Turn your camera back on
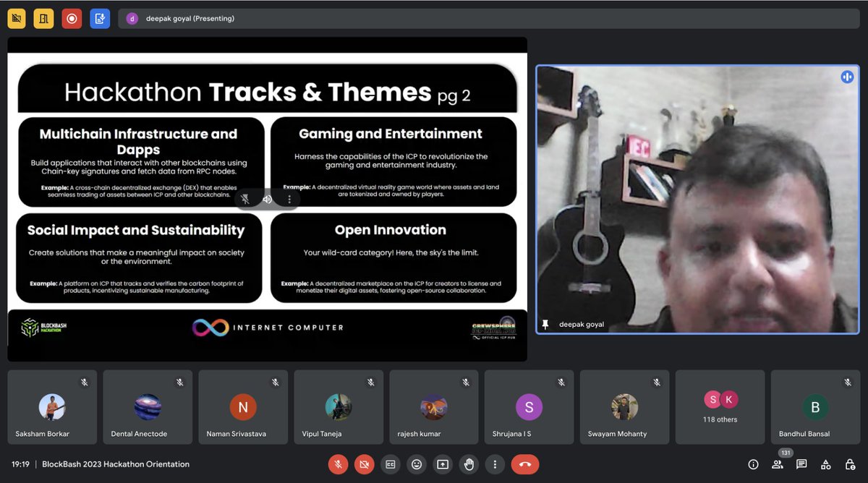The image size is (868, 483). tap(364, 464)
